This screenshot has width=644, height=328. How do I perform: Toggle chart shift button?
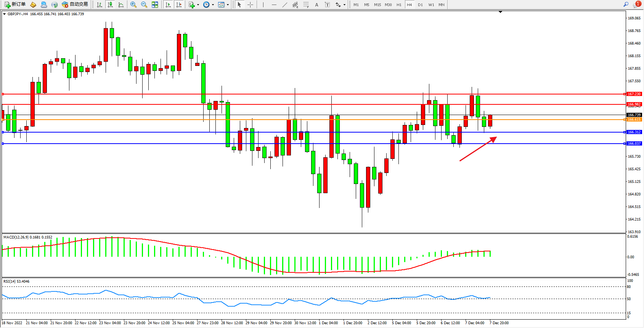coord(178,5)
